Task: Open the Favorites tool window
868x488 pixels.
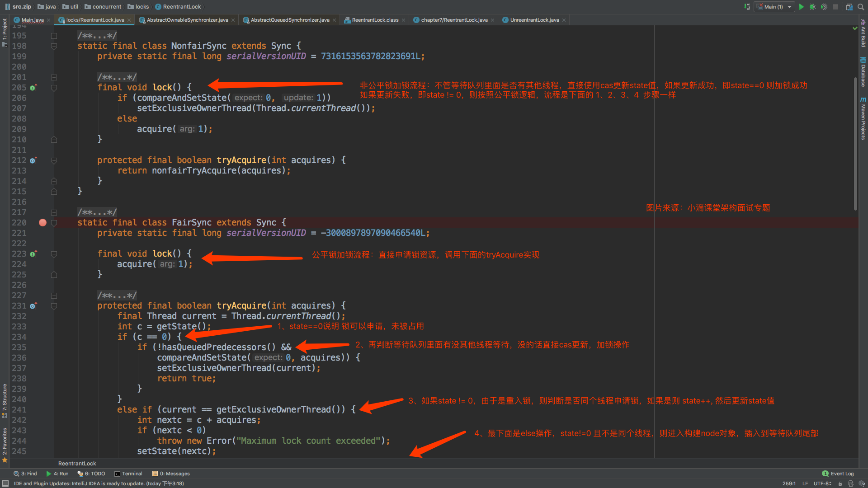Action: pyautogui.click(x=5, y=445)
